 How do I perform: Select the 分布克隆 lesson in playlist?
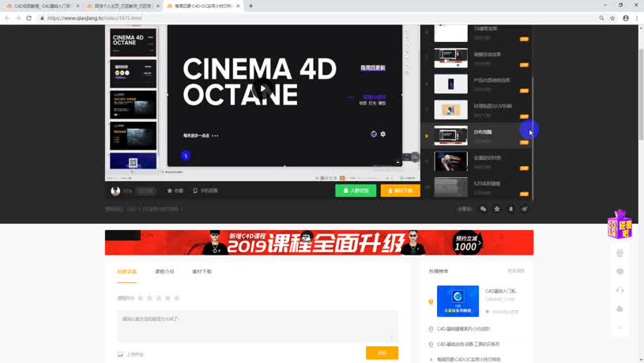coord(476,136)
